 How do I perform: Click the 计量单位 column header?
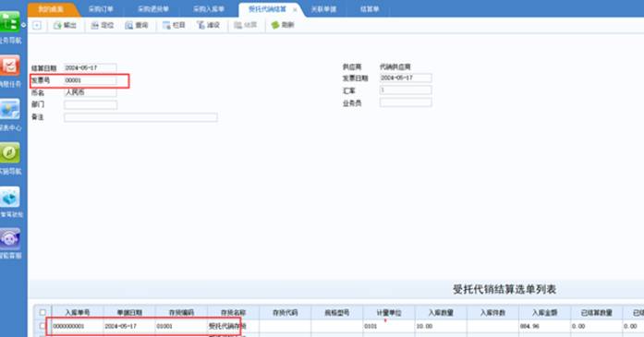pos(389,313)
